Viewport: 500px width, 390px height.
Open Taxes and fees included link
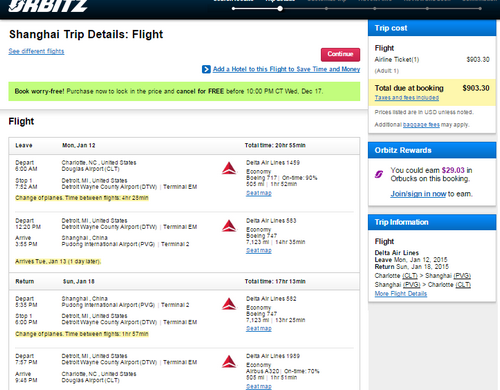click(x=407, y=98)
